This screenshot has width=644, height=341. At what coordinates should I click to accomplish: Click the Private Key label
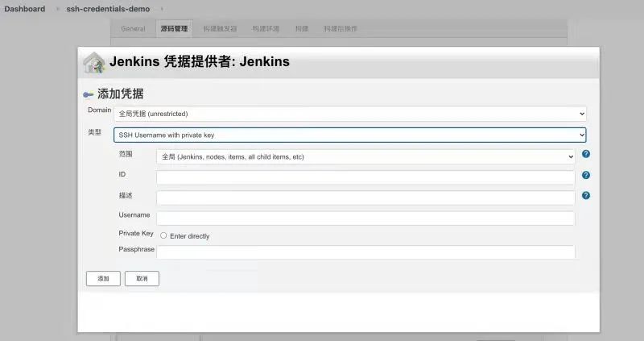(136, 233)
